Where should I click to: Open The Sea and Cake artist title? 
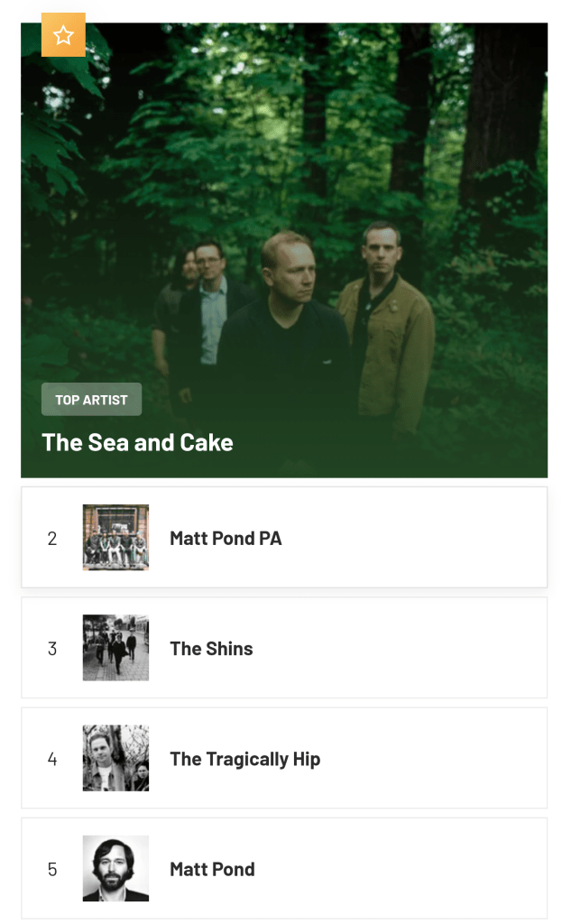(x=137, y=442)
